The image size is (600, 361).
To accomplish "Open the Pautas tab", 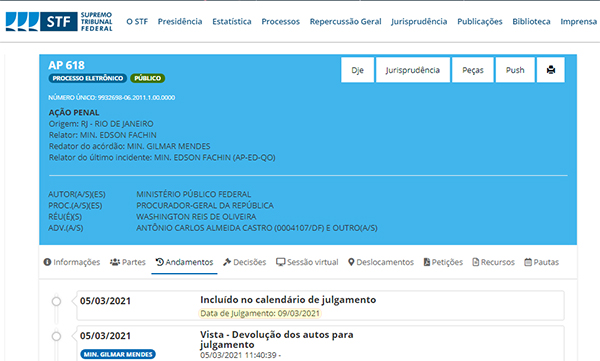I will coord(541,262).
